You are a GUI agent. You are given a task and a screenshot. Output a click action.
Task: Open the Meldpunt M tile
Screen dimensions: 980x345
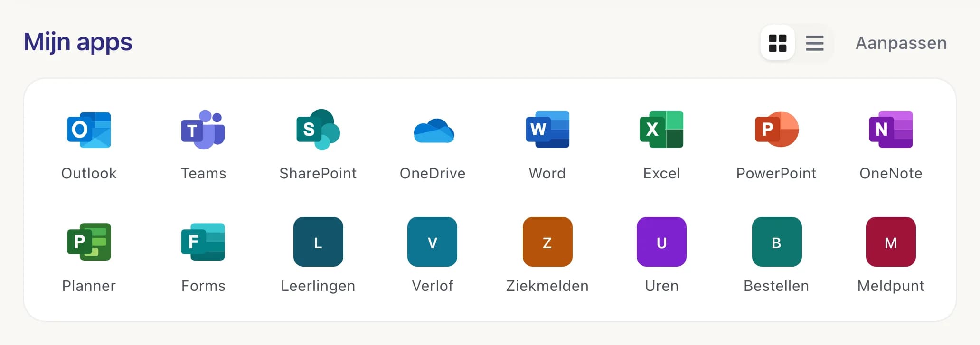[891, 242]
